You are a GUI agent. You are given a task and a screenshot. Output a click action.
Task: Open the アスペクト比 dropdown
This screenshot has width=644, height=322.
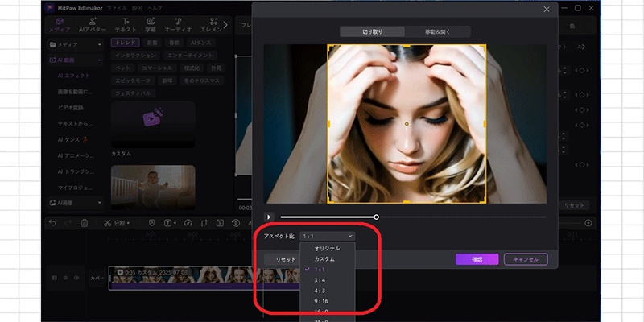328,236
